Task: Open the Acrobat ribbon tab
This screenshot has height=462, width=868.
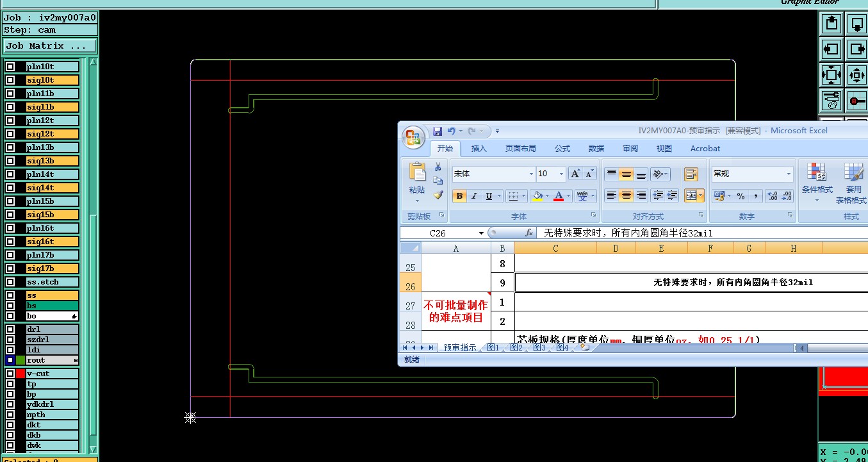Action: coord(705,149)
